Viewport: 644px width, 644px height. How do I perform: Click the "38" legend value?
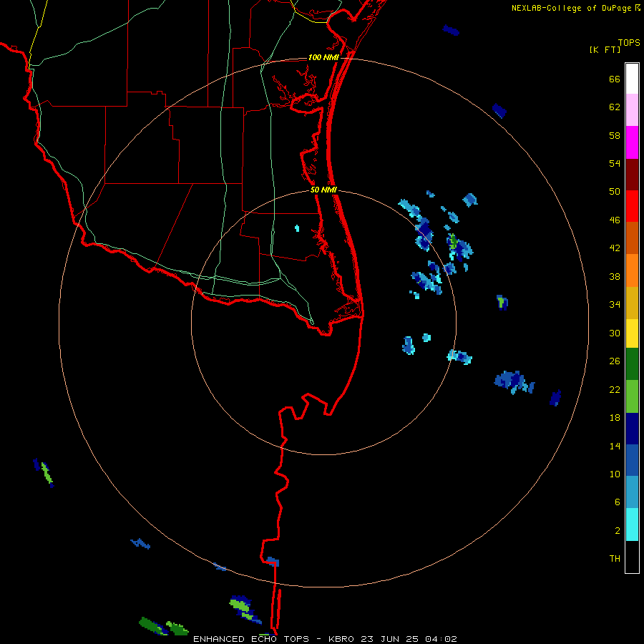615,277
